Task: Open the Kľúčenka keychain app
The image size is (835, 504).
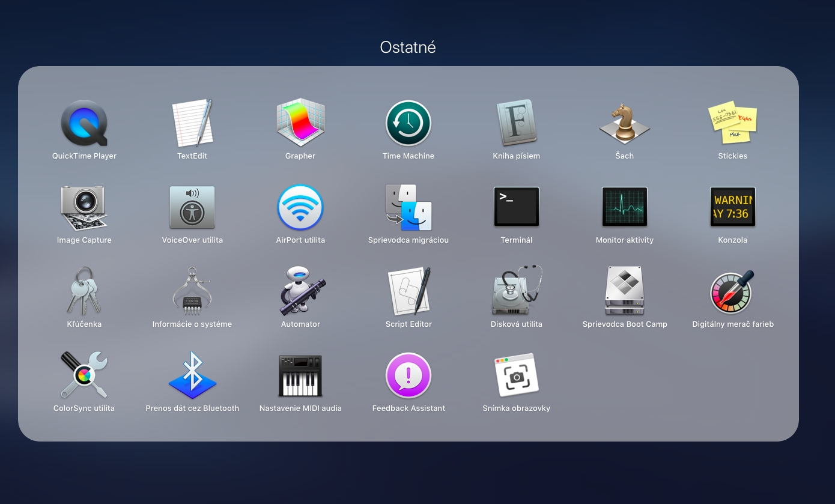Action: 84,291
